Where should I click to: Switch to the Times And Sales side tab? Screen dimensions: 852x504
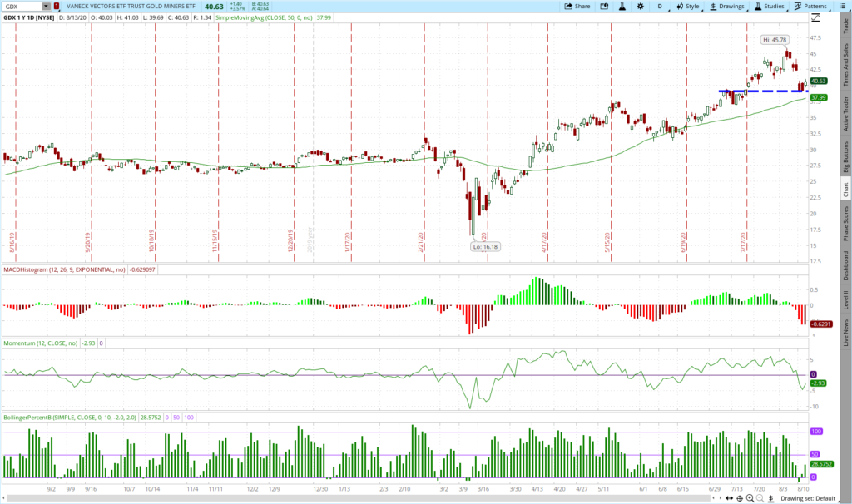coord(845,65)
